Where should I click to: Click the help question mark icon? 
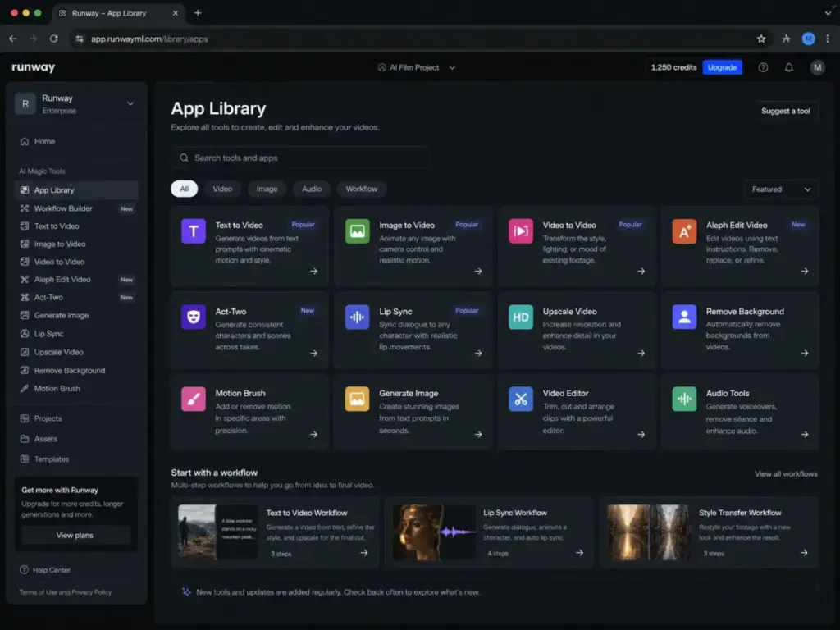coord(763,67)
